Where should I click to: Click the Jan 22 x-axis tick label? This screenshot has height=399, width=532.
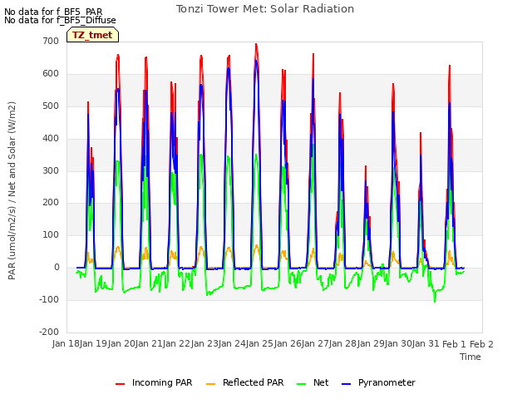click(177, 344)
